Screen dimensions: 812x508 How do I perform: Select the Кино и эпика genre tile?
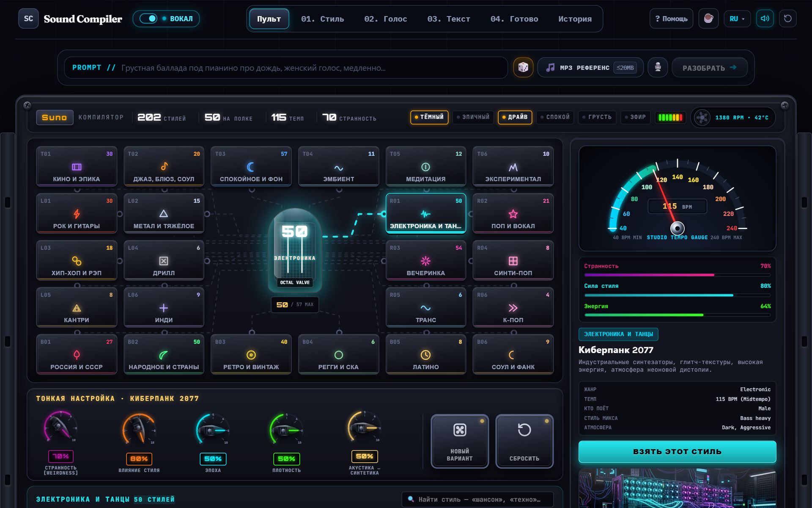(x=77, y=166)
